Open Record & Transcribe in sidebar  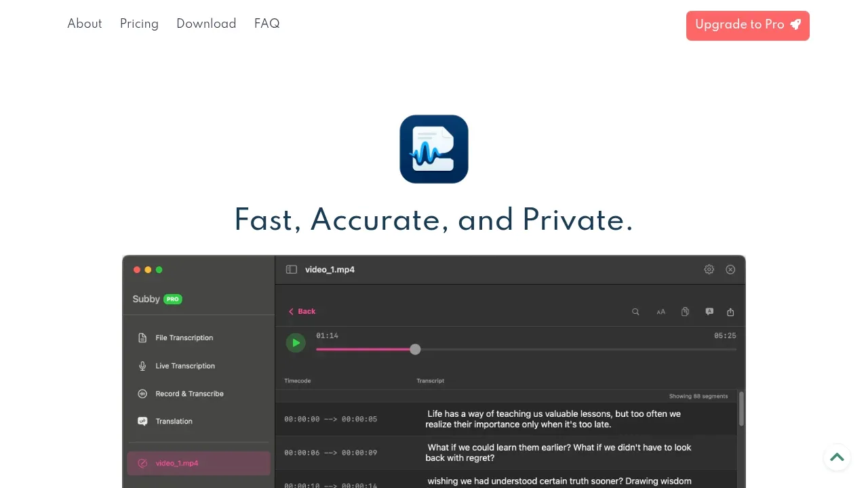(198, 393)
